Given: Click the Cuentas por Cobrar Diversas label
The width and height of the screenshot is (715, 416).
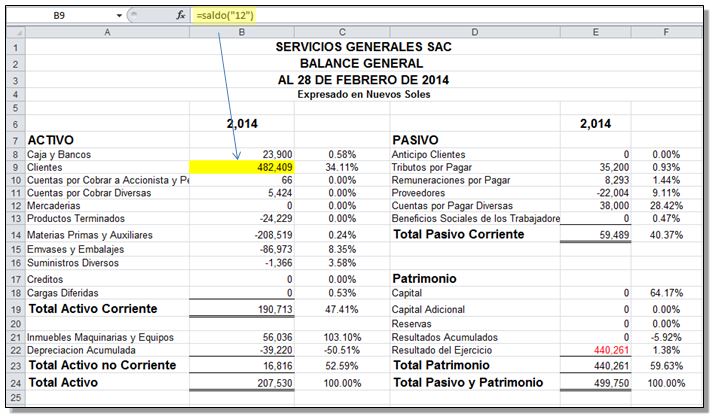Looking at the screenshot, I should tap(89, 193).
